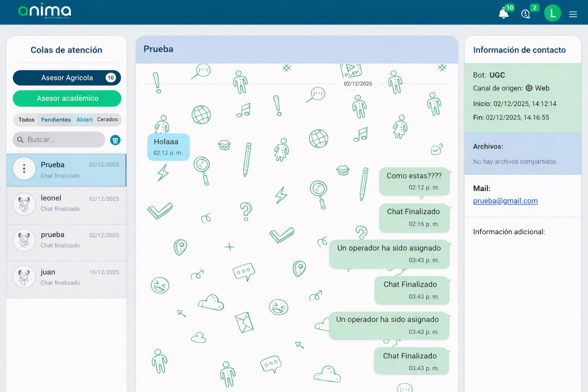Open juan's chat from 19/12/2025

tap(67, 277)
